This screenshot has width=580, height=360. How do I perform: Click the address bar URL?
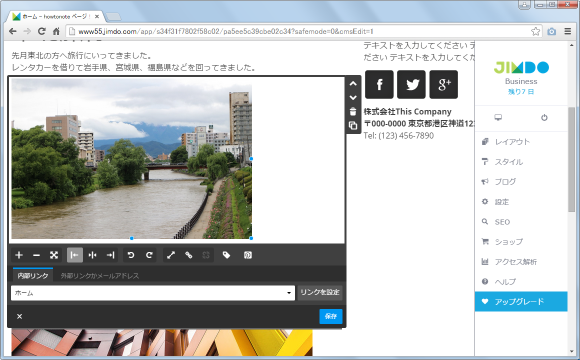226,31
